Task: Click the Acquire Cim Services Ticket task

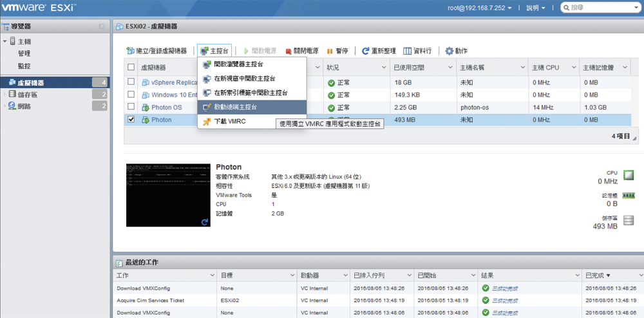Action: coord(150,301)
